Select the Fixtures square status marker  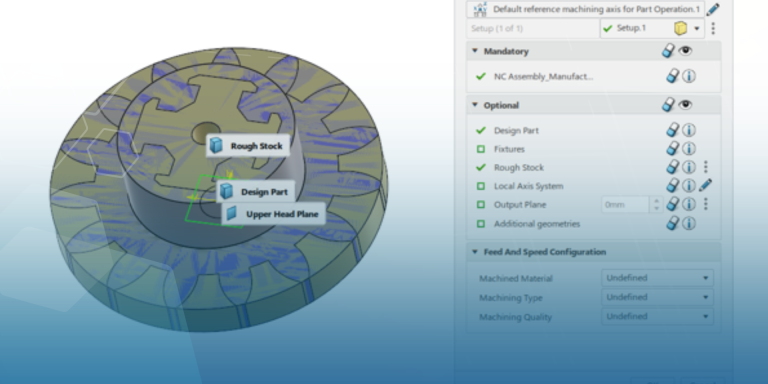481,149
